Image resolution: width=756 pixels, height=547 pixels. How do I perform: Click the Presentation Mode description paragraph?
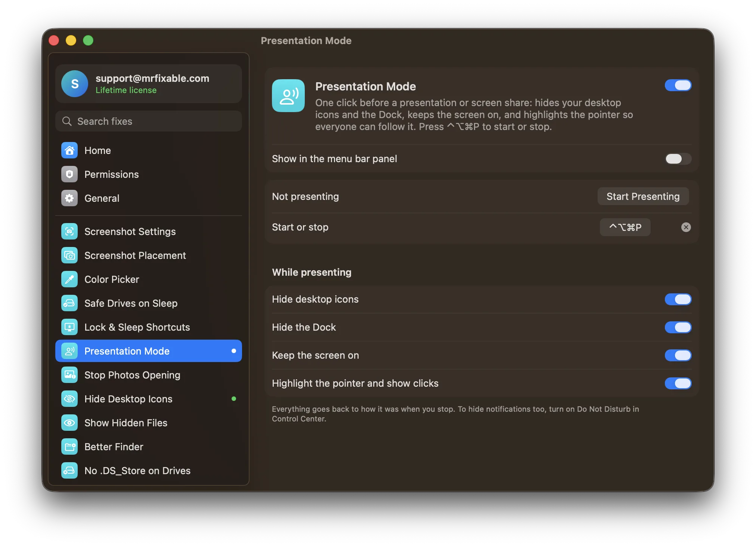[474, 115]
